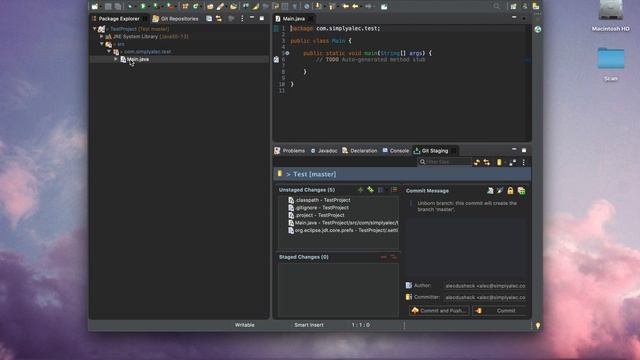Viewport: 640px width, 360px height.
Task: Click the Commit button
Action: [500, 311]
